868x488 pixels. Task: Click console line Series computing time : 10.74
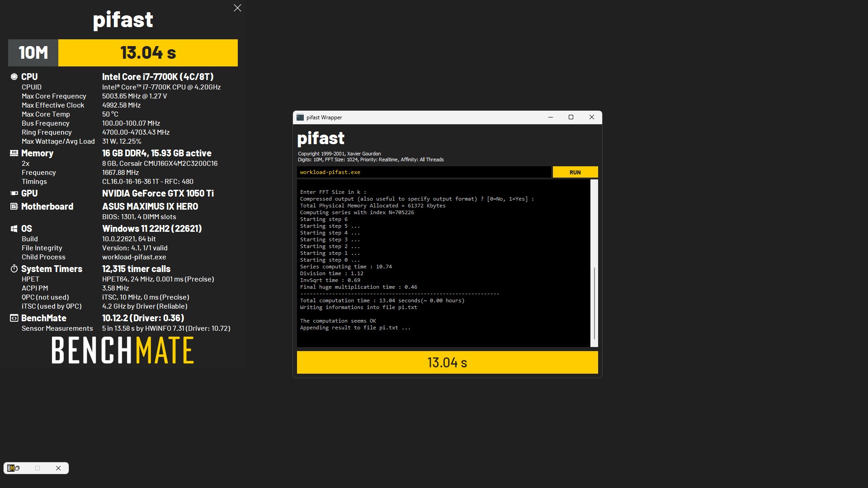click(346, 267)
